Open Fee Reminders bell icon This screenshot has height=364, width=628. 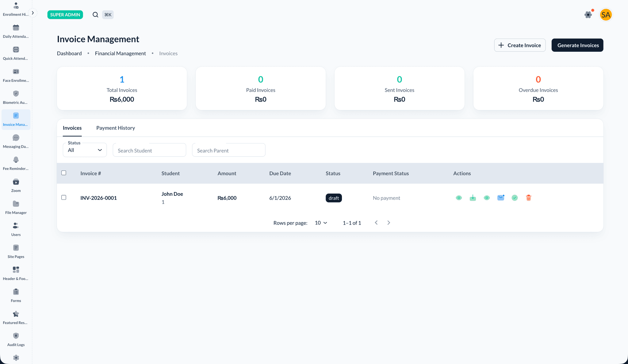16,160
